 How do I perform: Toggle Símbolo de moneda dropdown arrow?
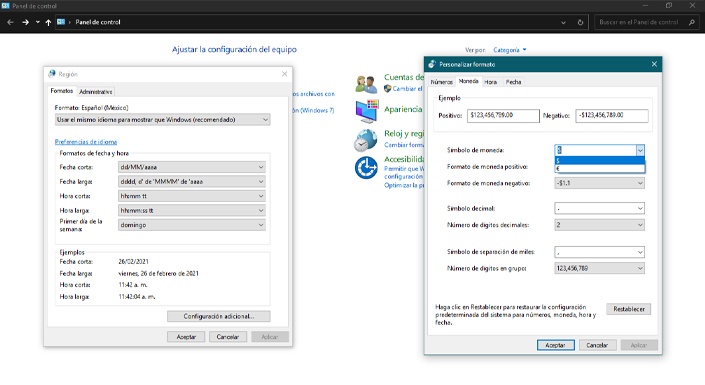point(640,150)
